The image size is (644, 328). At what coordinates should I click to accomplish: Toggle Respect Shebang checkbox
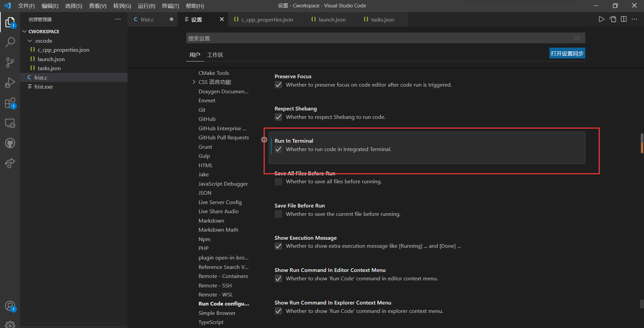(x=278, y=117)
